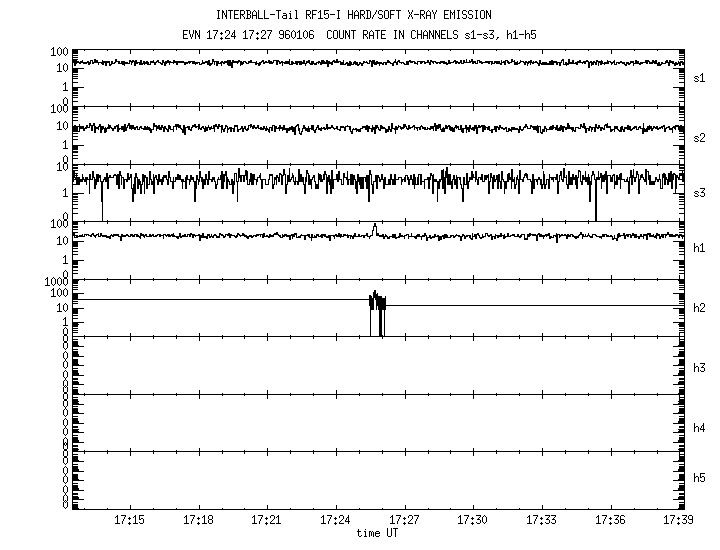Select the s2 channel label
The width and height of the screenshot is (720, 550).
(700, 137)
